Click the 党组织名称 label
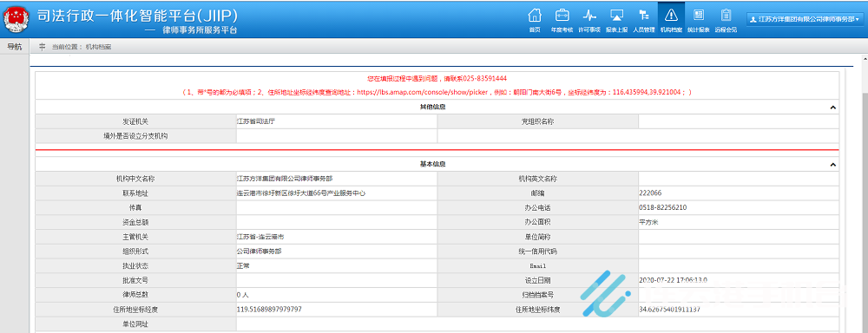 point(537,121)
